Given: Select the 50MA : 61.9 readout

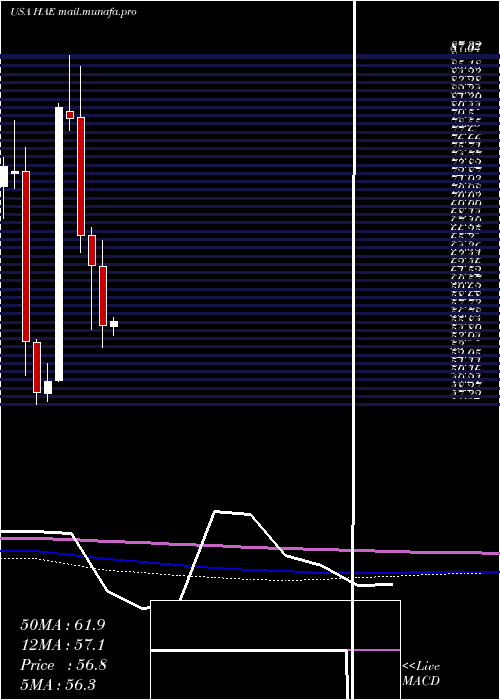Looking at the screenshot, I should tap(63, 625).
